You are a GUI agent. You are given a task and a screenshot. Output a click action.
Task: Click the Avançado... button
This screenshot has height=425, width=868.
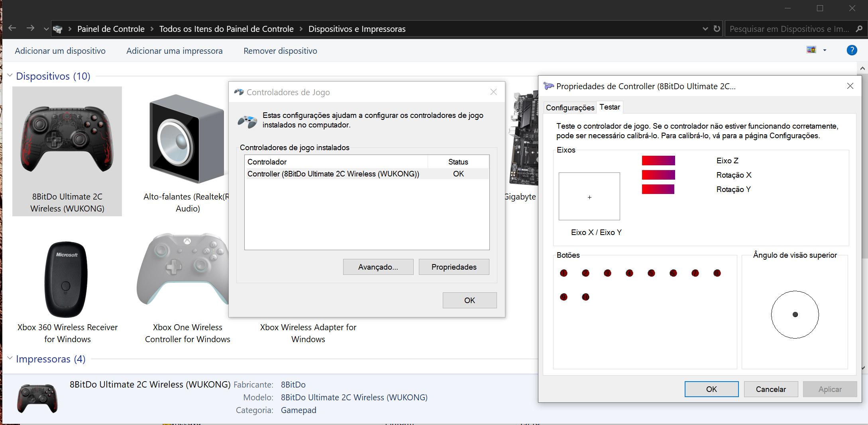378,267
